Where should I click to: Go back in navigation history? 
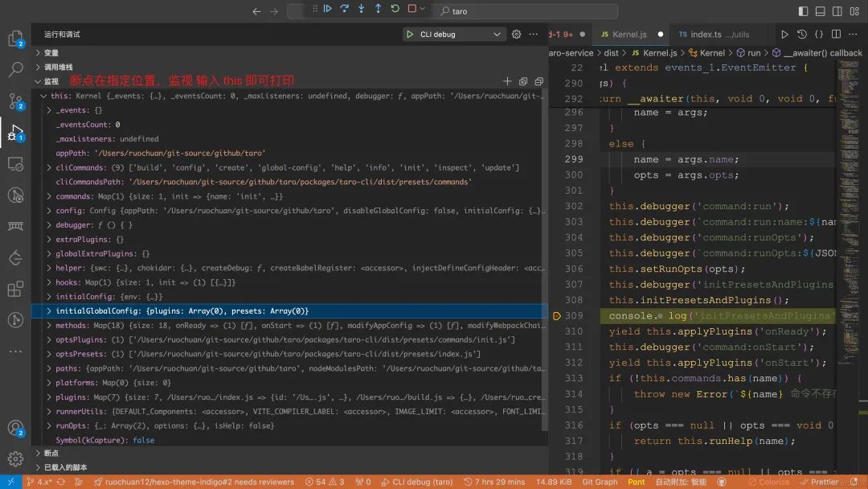coord(256,11)
